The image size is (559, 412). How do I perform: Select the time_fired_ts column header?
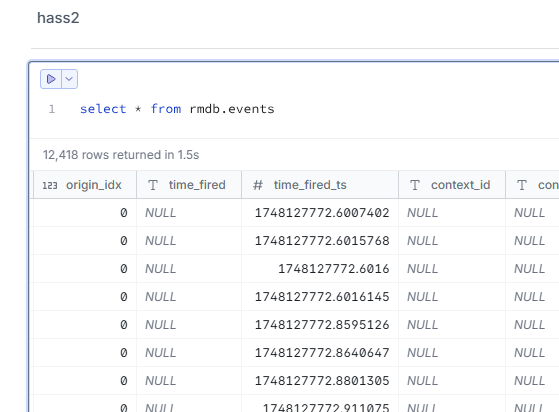pos(320,185)
